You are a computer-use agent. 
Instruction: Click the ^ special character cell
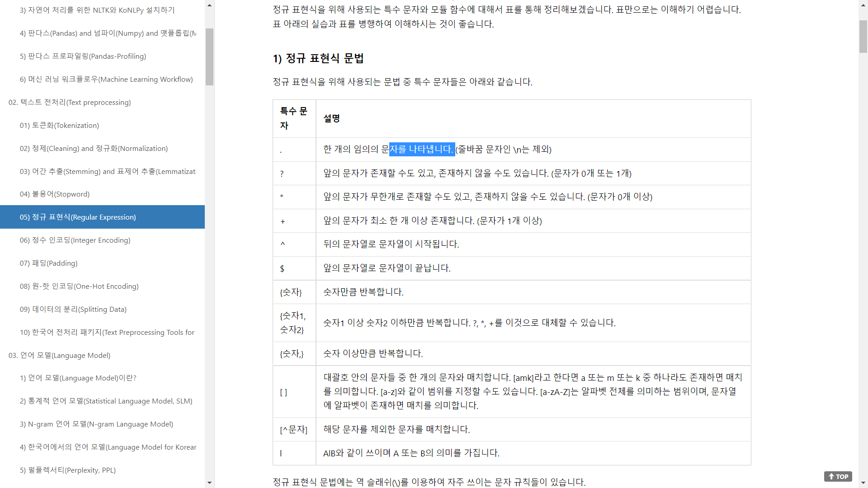pyautogui.click(x=294, y=244)
